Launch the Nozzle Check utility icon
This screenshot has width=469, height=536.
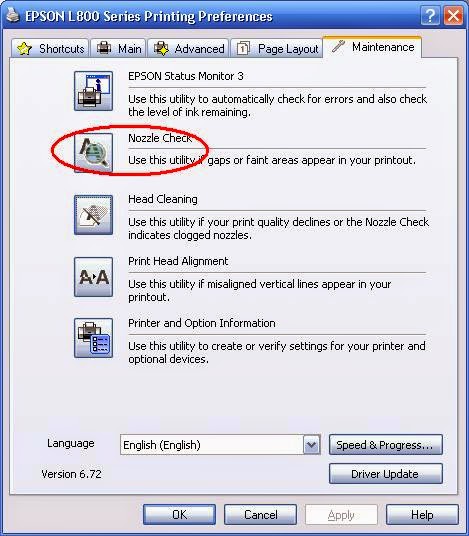(93, 152)
